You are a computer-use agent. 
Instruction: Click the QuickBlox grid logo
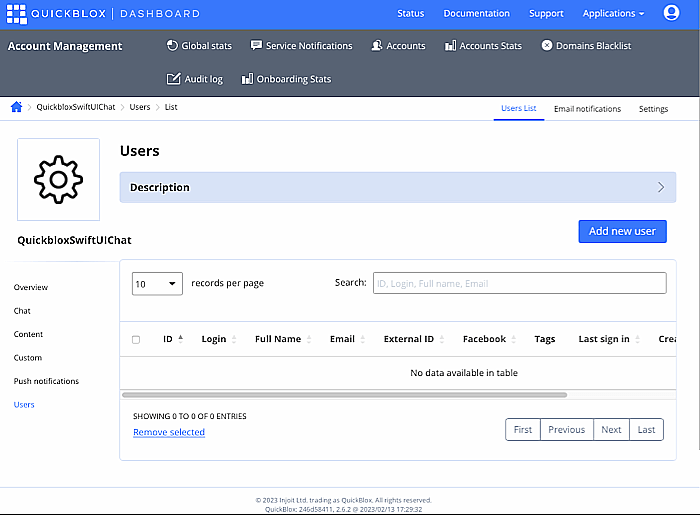coord(17,14)
